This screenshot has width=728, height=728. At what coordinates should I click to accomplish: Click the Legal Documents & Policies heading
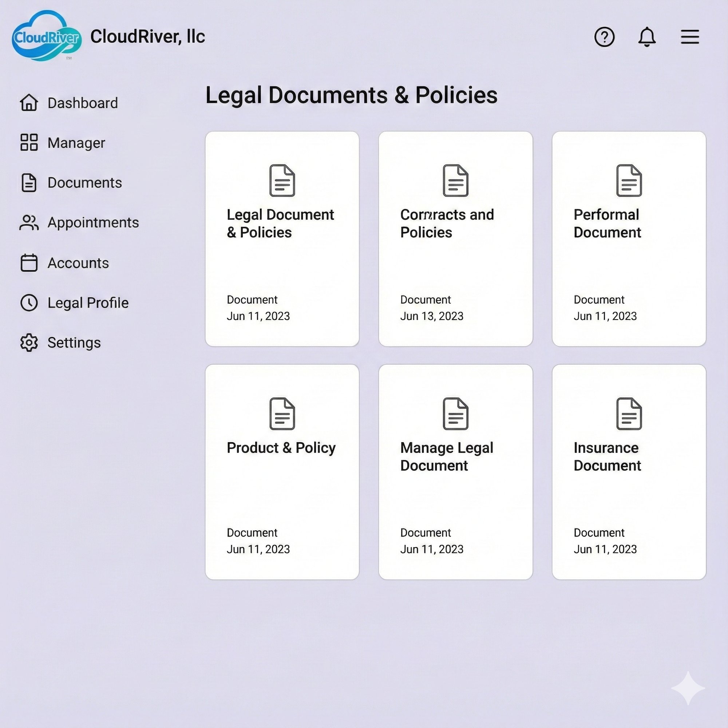pos(352,95)
